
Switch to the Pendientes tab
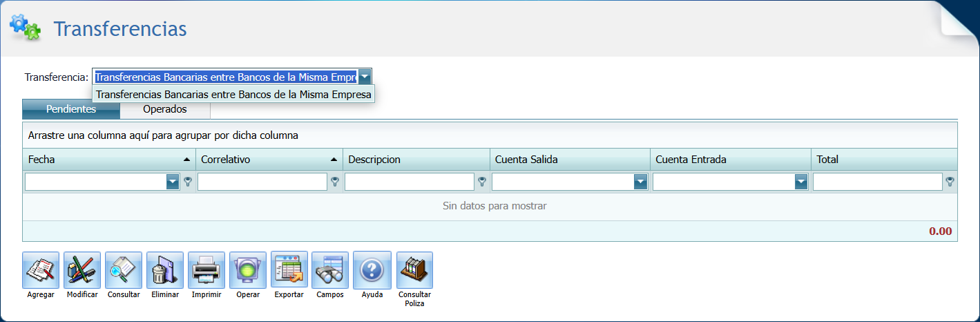click(71, 109)
